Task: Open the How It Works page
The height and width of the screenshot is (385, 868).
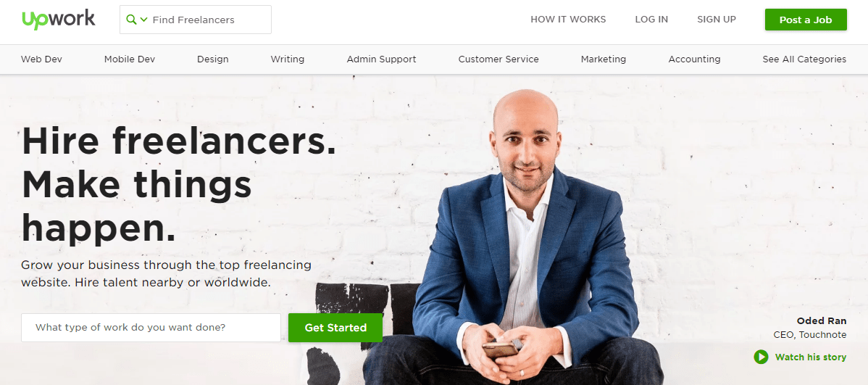Action: [568, 20]
